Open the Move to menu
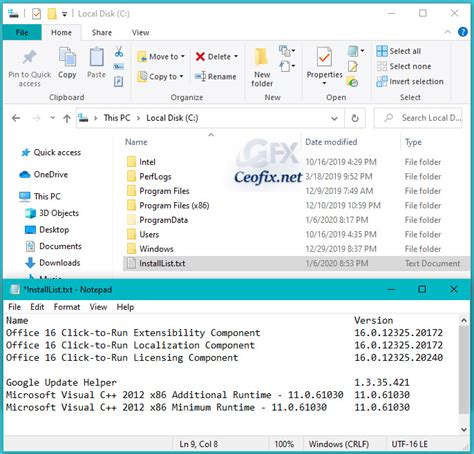 (x=161, y=57)
